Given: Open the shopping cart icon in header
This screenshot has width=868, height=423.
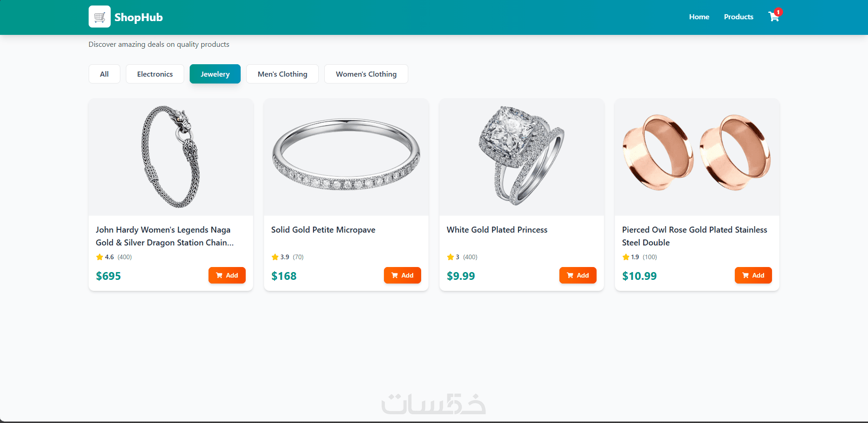Looking at the screenshot, I should (x=773, y=17).
